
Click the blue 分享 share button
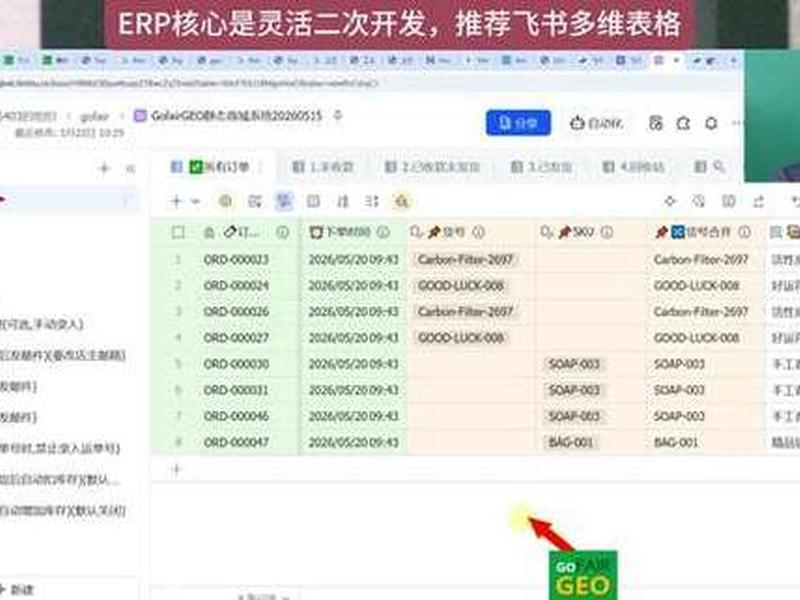coord(518,123)
